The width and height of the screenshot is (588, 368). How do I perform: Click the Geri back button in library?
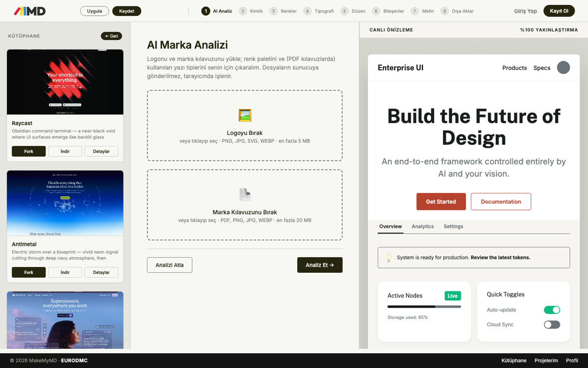(x=112, y=36)
